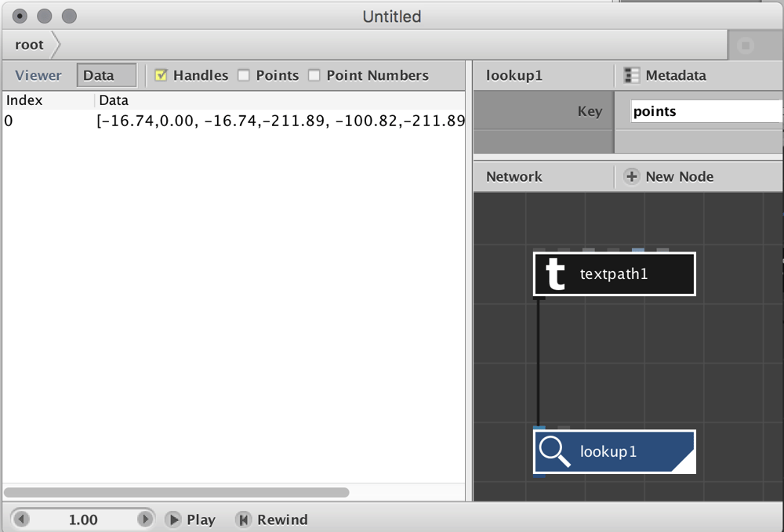Disable the Handles checkbox
The height and width of the screenshot is (532, 784).
click(x=161, y=75)
